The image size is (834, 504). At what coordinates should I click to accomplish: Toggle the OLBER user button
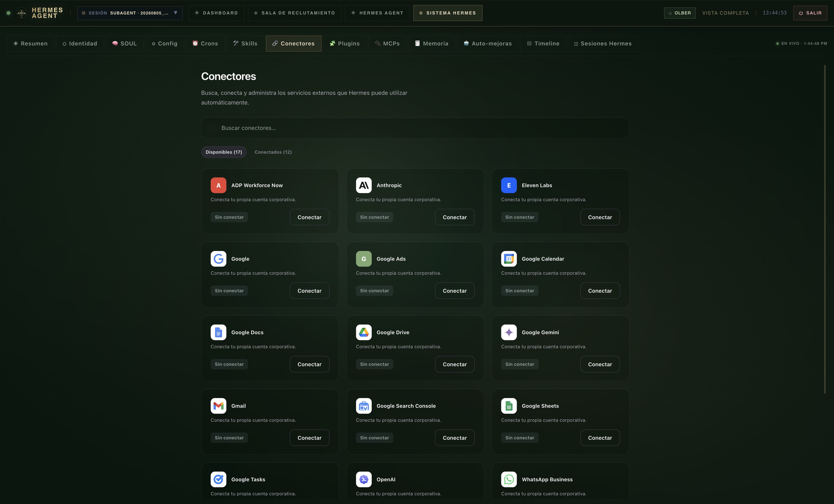pos(680,13)
